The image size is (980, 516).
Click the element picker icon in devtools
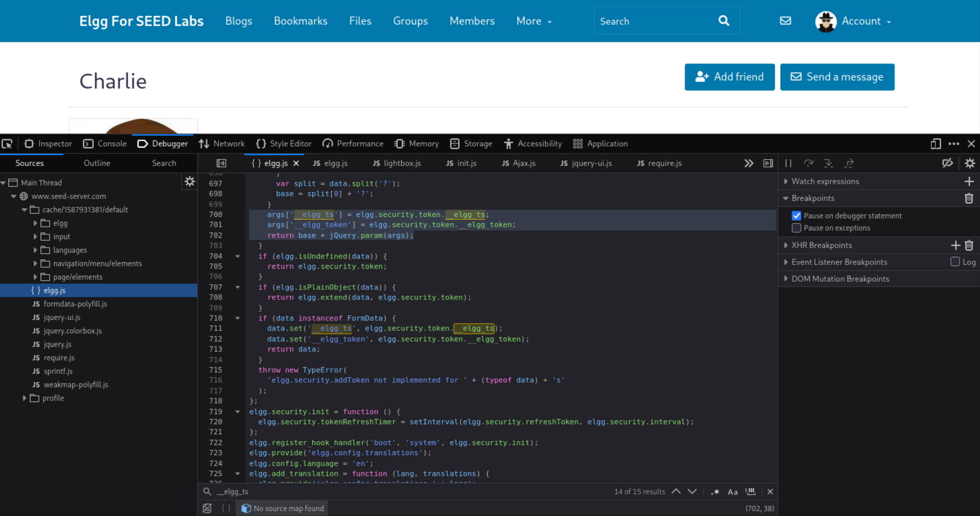tap(7, 144)
